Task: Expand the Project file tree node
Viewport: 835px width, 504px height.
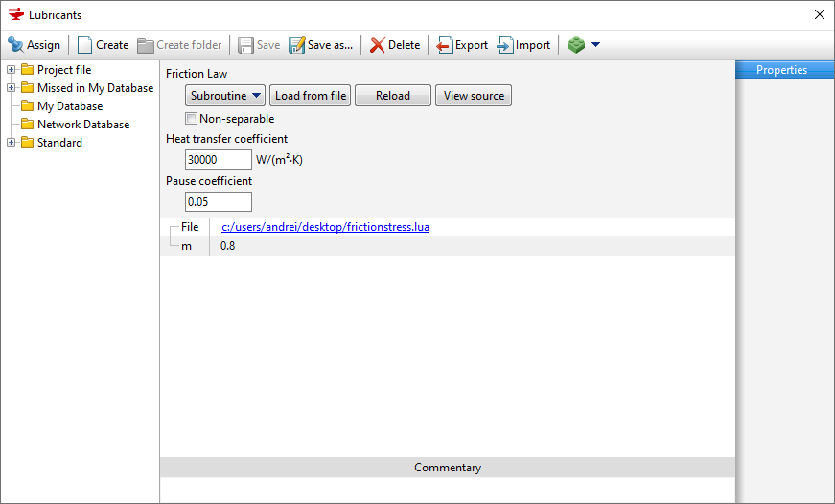Action: click(12, 70)
